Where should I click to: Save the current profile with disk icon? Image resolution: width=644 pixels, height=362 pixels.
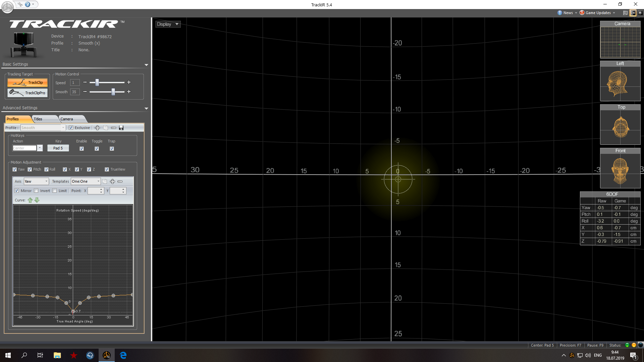[121, 128]
